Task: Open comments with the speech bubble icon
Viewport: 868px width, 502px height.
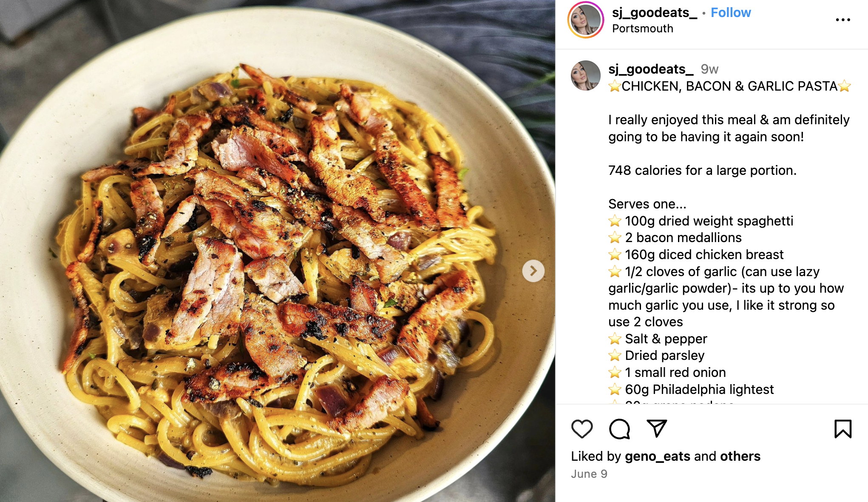Action: (619, 429)
